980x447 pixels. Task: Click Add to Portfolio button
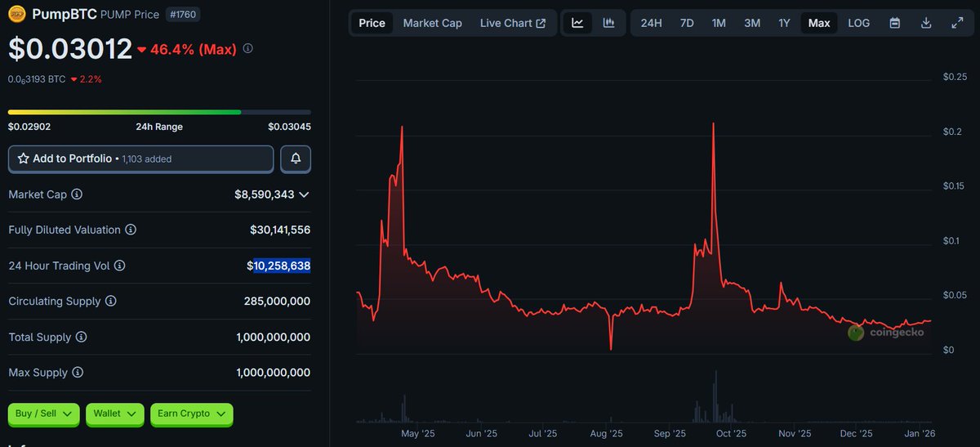141,159
